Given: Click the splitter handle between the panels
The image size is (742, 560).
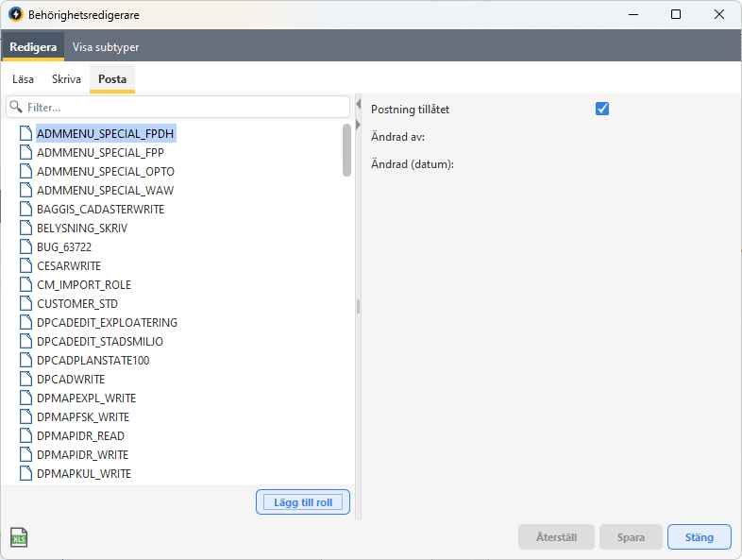Looking at the screenshot, I should click(358, 306).
